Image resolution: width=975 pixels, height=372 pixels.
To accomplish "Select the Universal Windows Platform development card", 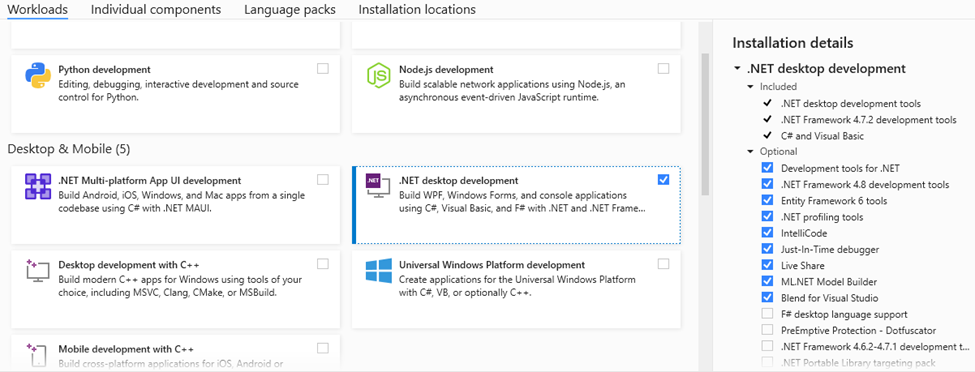I will (x=516, y=289).
